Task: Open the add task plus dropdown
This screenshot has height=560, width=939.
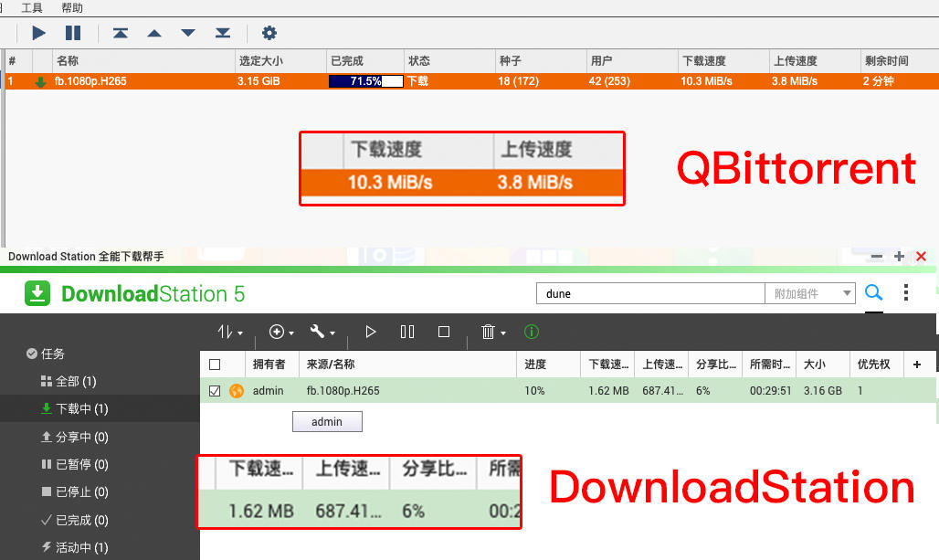Action: tap(281, 332)
